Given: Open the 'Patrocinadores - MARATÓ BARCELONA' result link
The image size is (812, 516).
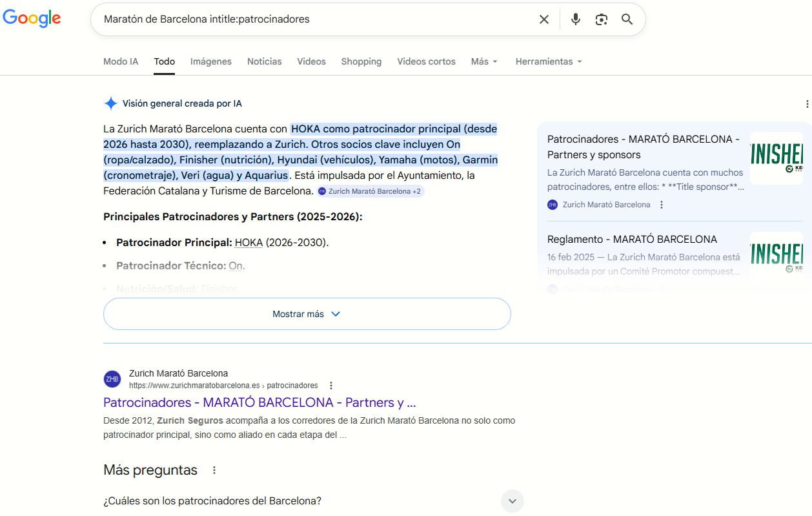Looking at the screenshot, I should click(259, 402).
